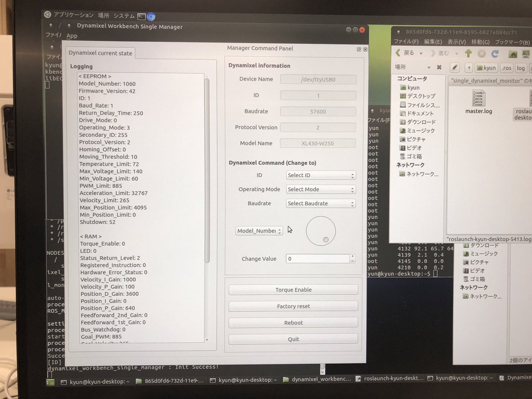532x399 pixels.
Task: Reload the folder in file manager
Action: click(x=495, y=54)
